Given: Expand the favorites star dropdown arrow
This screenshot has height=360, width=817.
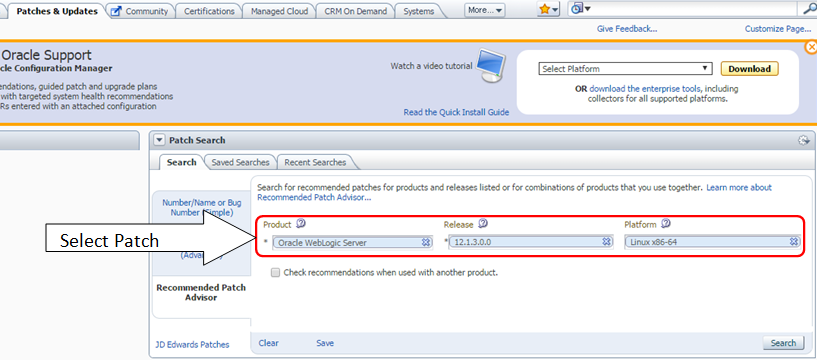Looking at the screenshot, I should pyautogui.click(x=555, y=10).
